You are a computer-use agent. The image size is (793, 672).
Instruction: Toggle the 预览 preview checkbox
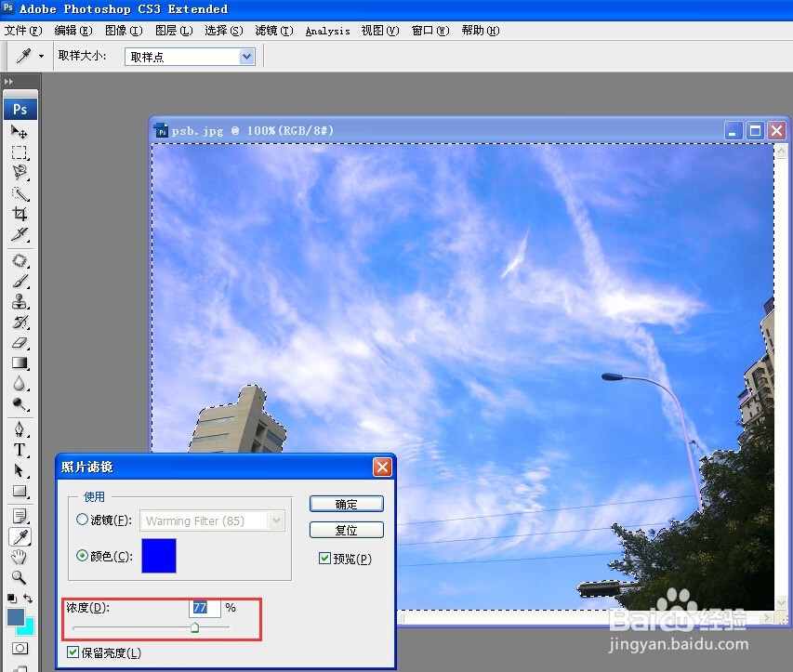point(325,558)
